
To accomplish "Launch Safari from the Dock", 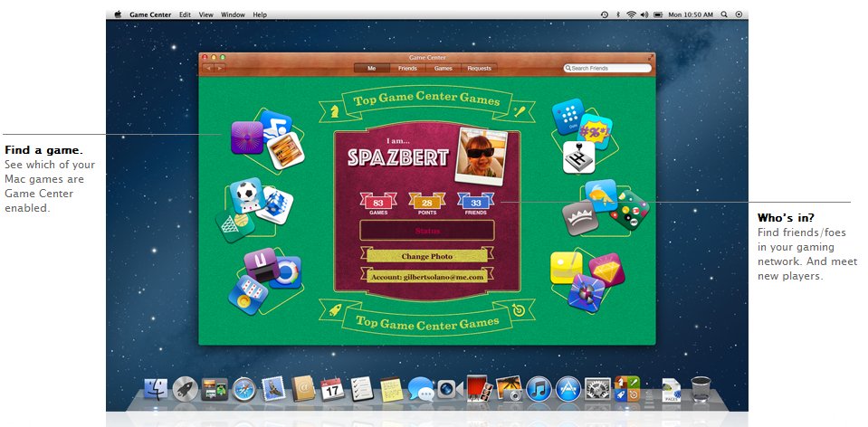I will [244, 389].
